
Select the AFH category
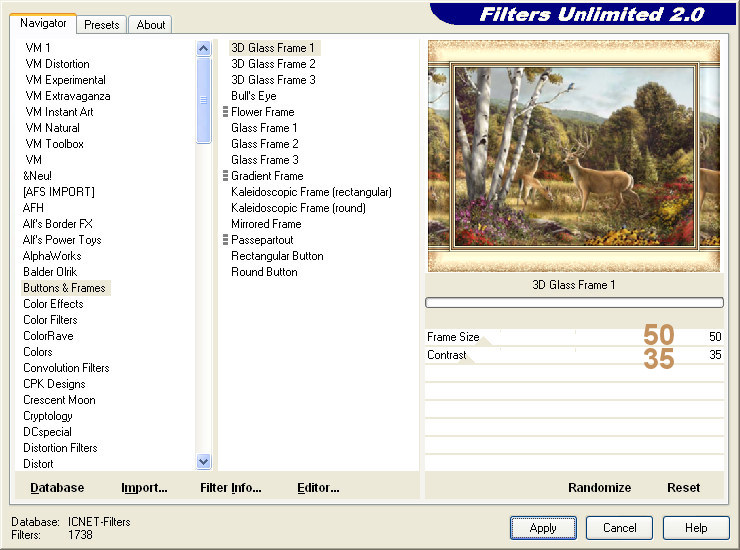pyautogui.click(x=33, y=208)
